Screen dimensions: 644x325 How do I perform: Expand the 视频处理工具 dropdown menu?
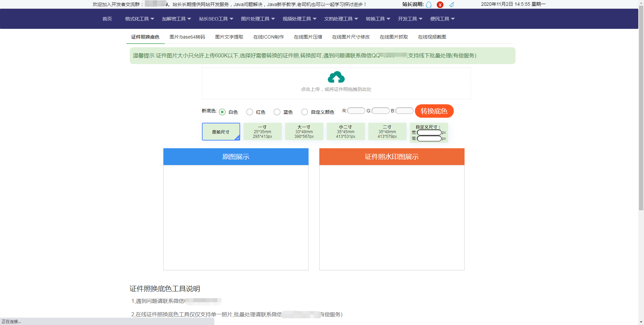(300, 19)
